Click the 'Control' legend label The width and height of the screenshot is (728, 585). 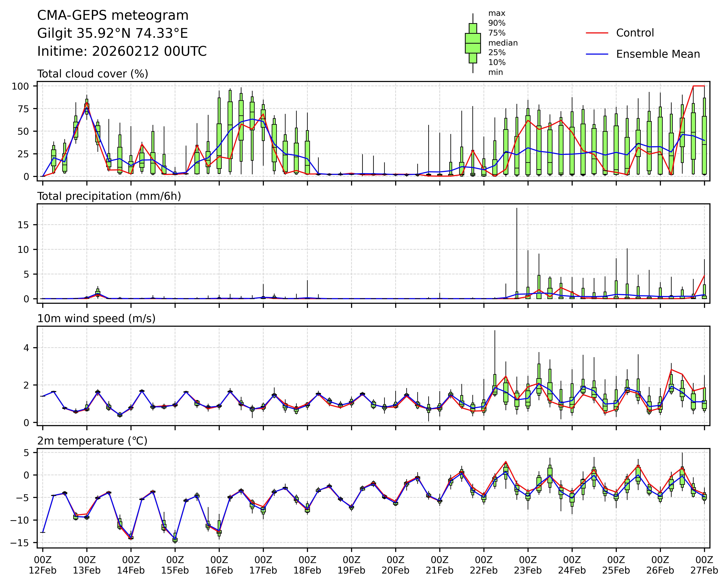635,33
